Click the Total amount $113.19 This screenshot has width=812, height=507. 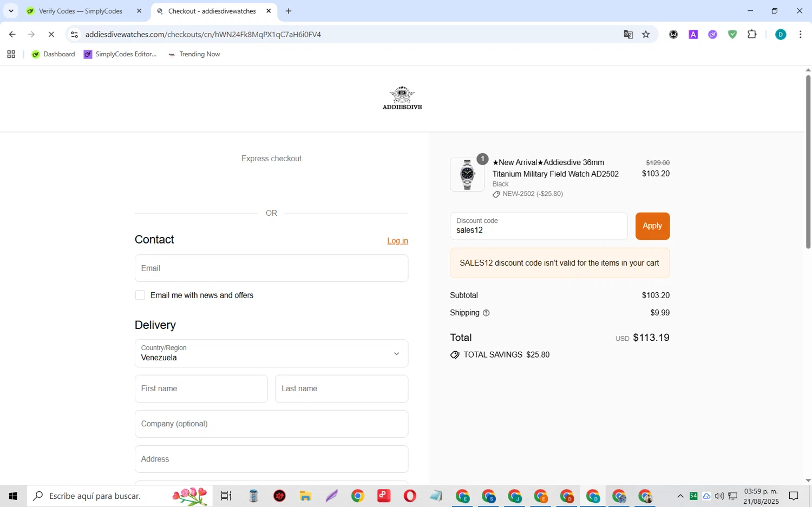(x=651, y=338)
